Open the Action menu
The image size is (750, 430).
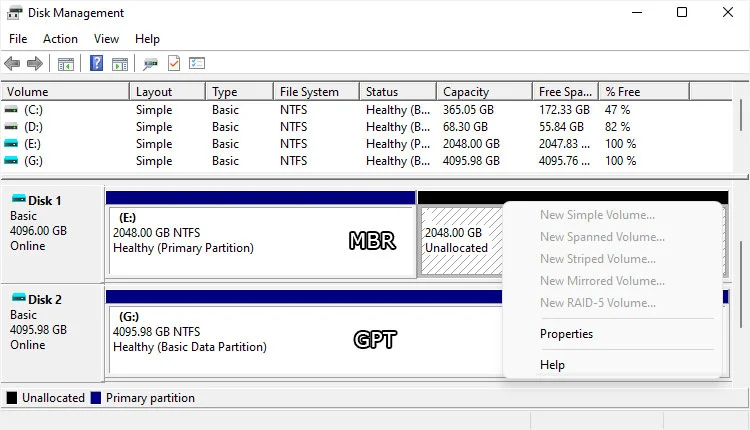pyautogui.click(x=60, y=39)
